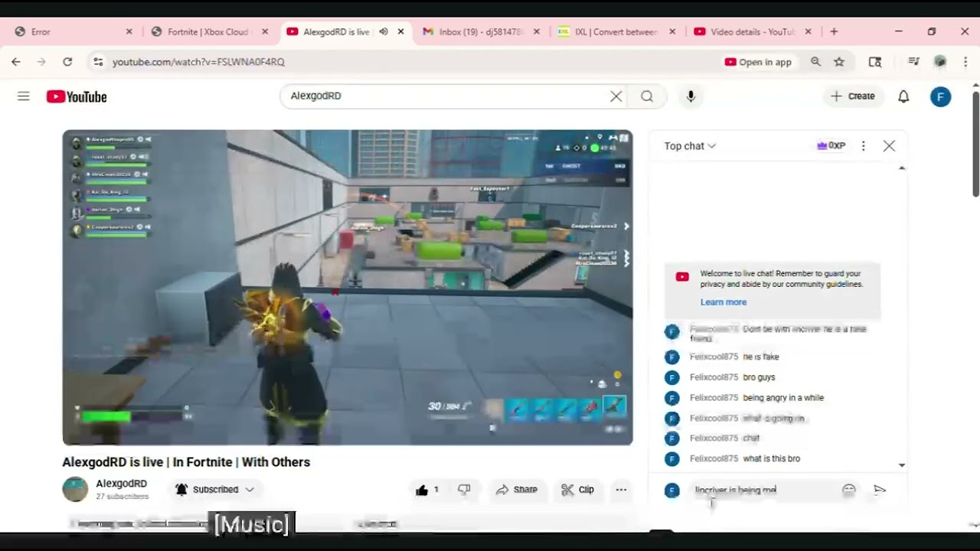Open a new browser tab
The height and width of the screenshot is (551, 980).
coord(834,32)
